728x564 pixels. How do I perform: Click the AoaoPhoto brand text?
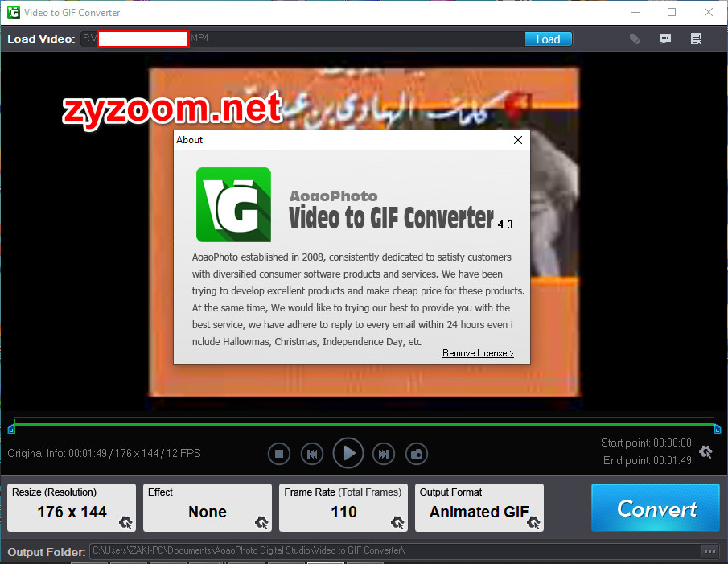click(x=333, y=196)
